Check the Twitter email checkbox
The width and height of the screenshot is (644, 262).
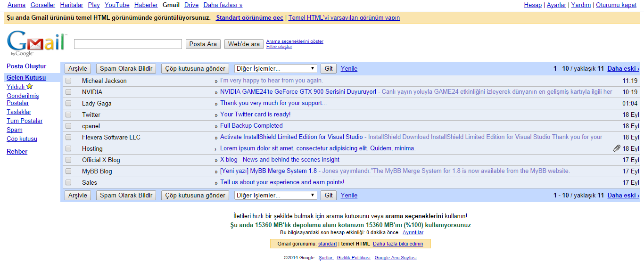tap(68, 115)
